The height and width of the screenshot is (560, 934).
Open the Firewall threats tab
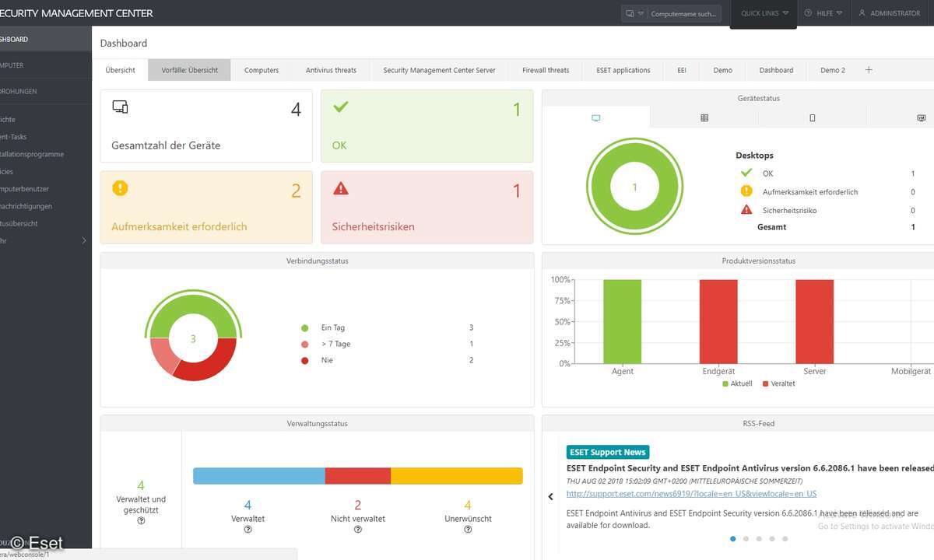[x=546, y=70]
